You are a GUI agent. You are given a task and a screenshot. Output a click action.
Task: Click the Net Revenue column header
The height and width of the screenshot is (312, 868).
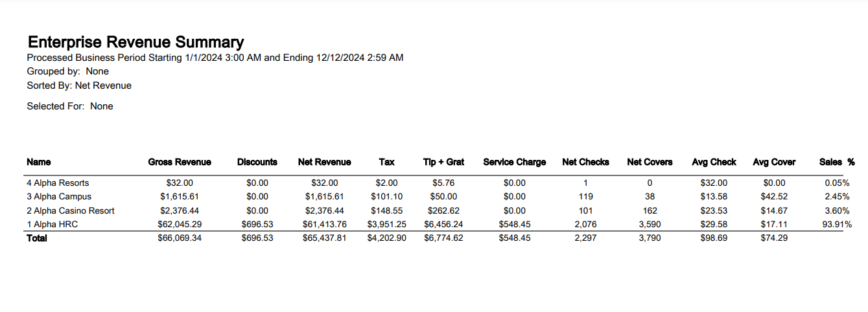(325, 162)
